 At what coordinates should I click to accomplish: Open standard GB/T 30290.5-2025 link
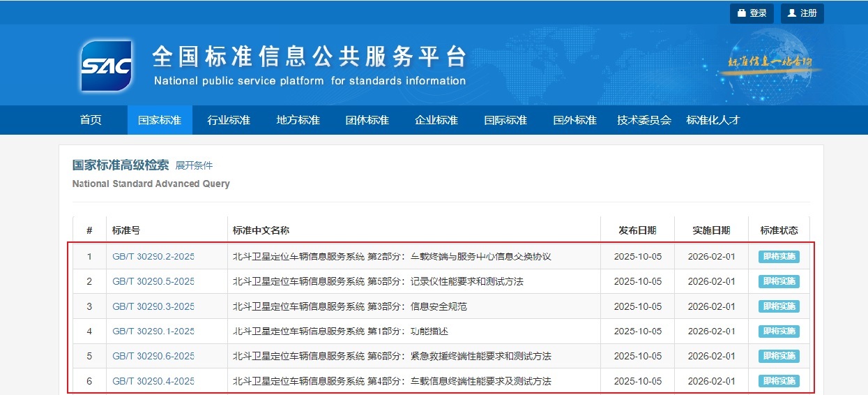(x=153, y=282)
